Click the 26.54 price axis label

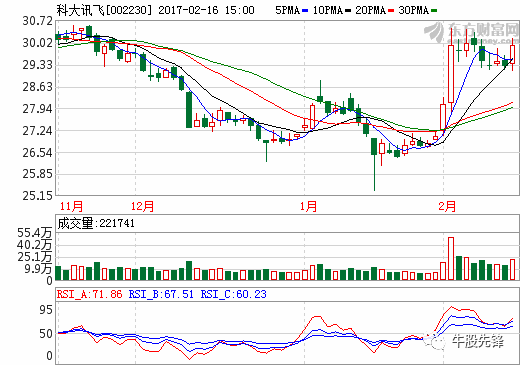coord(38,153)
